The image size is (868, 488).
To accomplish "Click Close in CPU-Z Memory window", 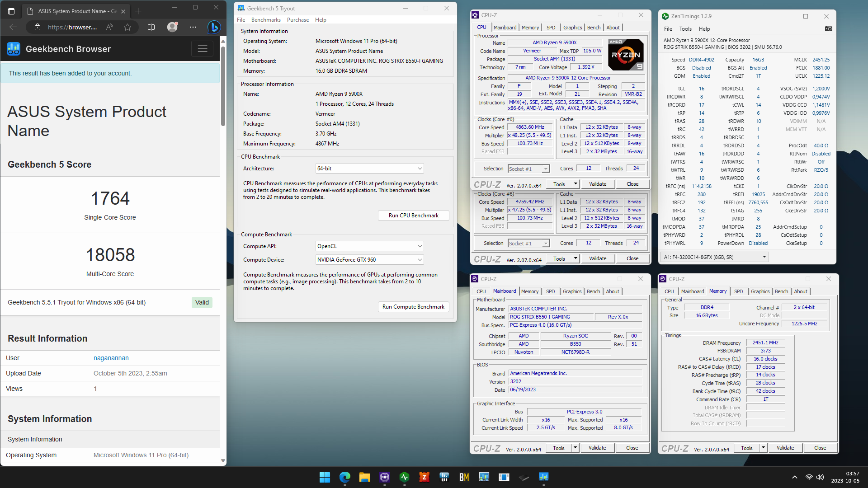I will [x=820, y=448].
